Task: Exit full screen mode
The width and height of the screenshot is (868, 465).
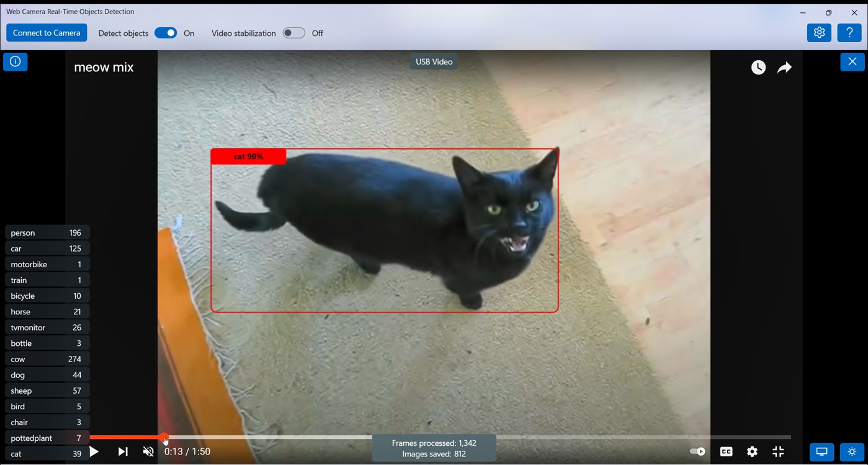Action: tap(778, 452)
